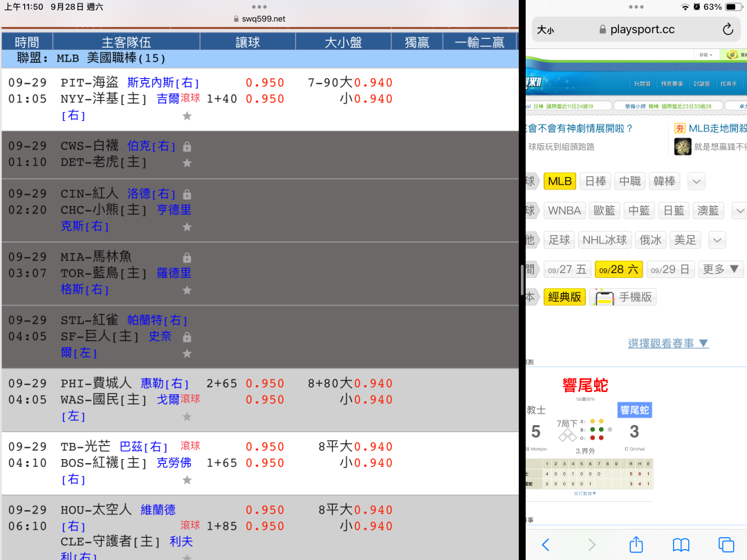Switch to the 韓棒 league tab
Image resolution: width=747 pixels, height=560 pixels.
click(x=664, y=181)
